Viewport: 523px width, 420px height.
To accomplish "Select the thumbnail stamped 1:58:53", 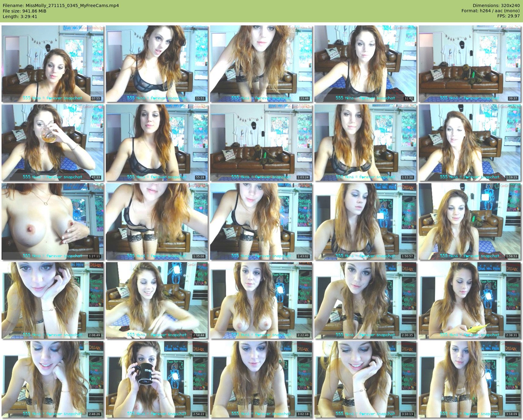I will coord(470,221).
